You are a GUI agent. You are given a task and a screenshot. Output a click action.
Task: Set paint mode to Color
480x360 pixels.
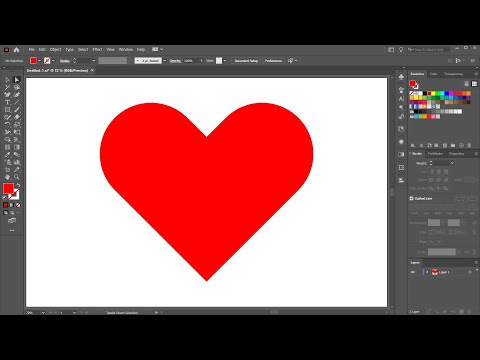point(5,205)
